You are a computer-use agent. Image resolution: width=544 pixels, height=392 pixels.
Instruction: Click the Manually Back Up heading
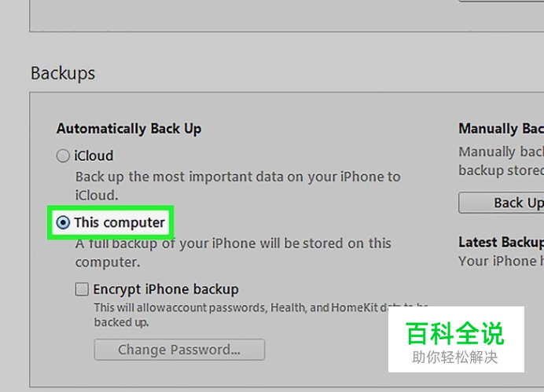click(502, 129)
